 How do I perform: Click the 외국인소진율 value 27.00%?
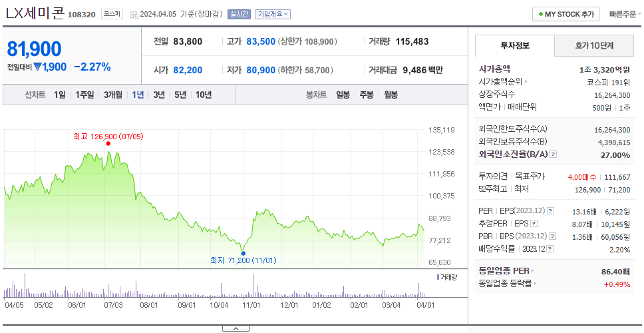[615, 155]
